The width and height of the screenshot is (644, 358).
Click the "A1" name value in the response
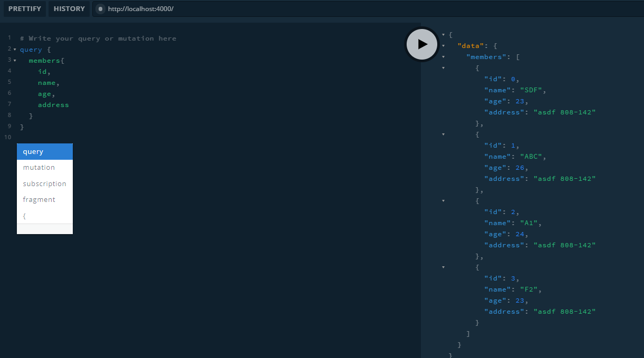click(x=528, y=223)
